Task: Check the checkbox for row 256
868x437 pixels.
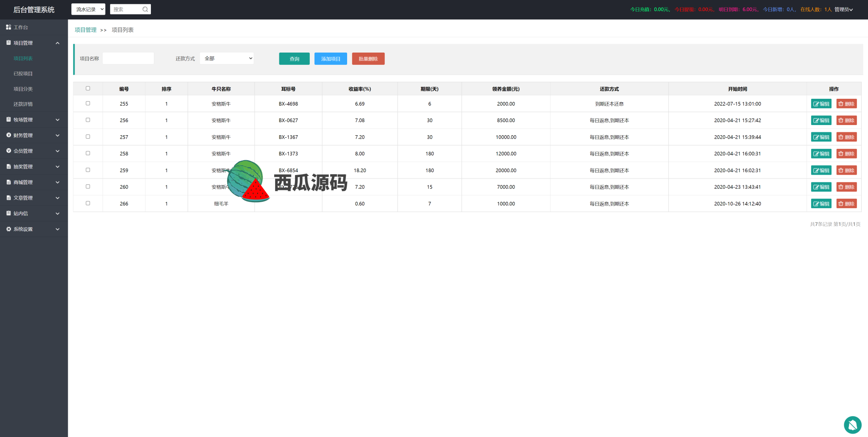Action: 88,120
